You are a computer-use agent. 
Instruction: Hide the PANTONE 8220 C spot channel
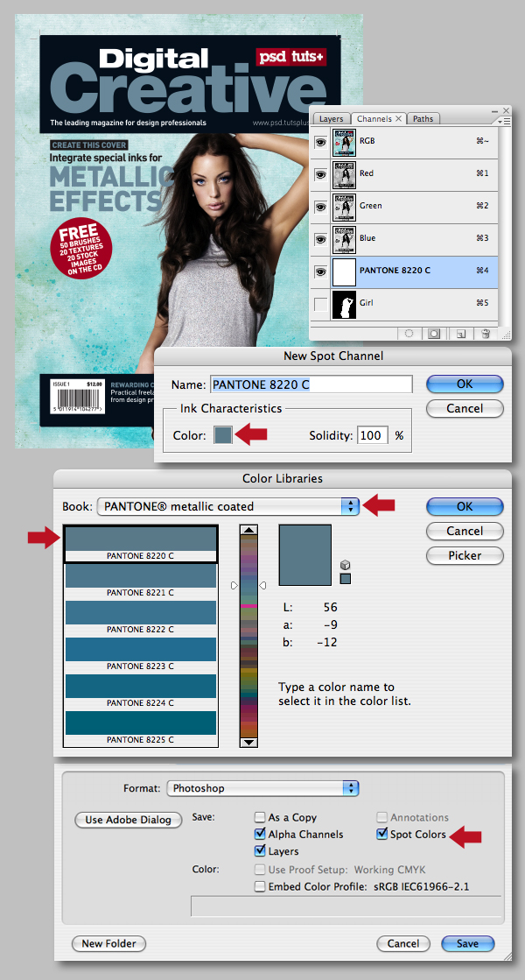click(321, 272)
